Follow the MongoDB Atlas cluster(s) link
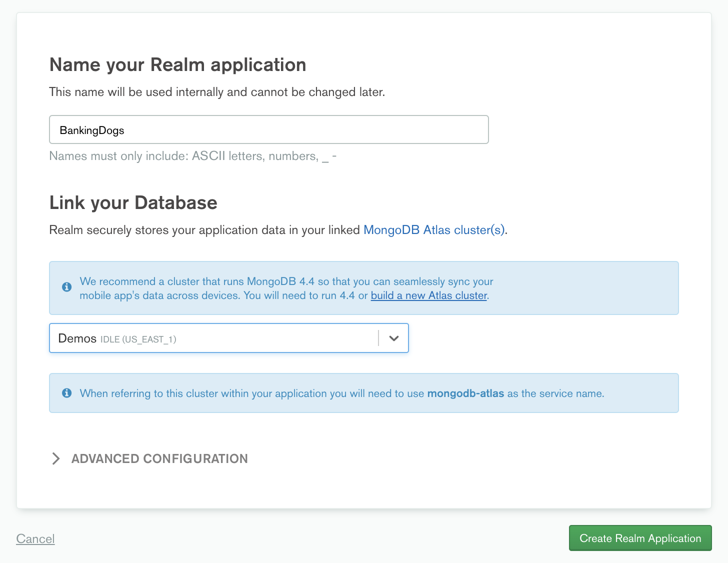 point(434,230)
